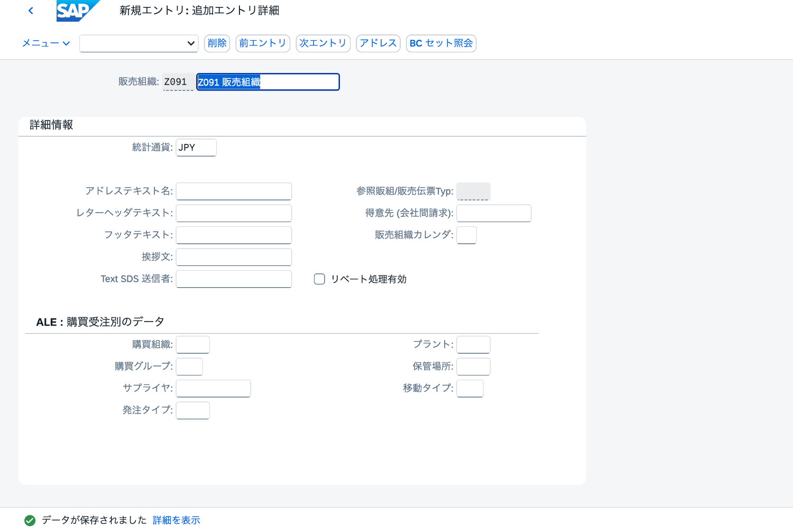Viewport: 793px width, 532px height.
Task: Click the 詳細情報 section heading
Action: [51, 125]
